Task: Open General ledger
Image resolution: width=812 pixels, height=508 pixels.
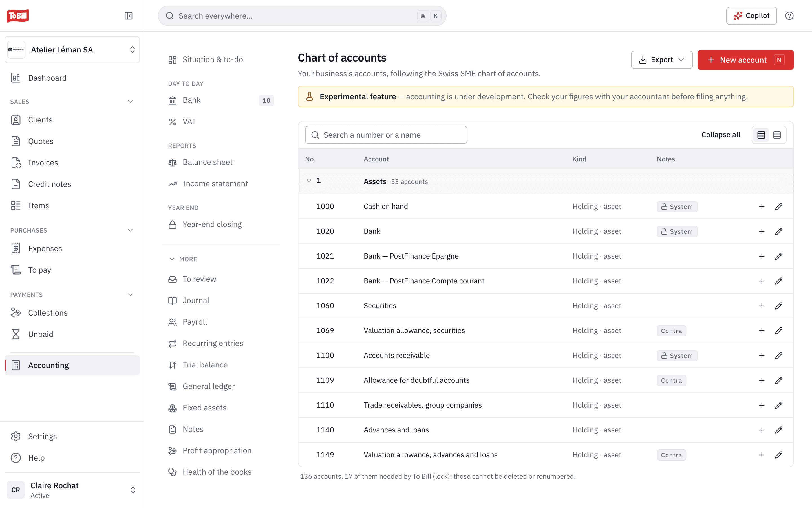Action: click(x=221, y=386)
